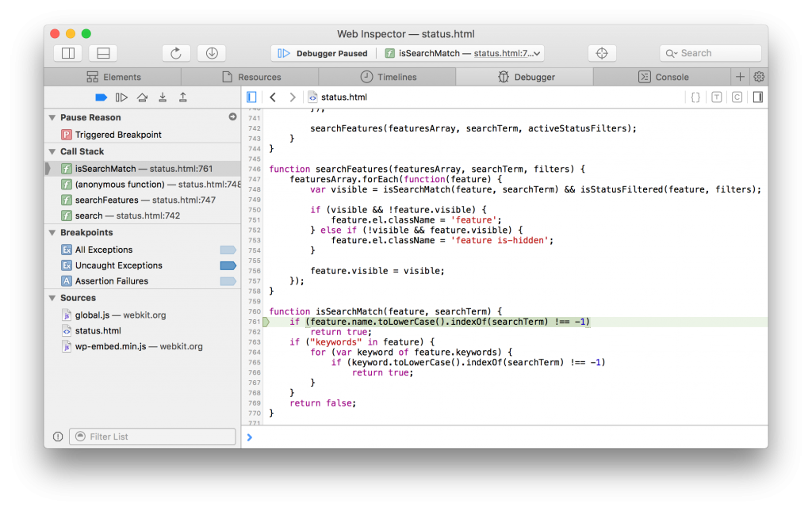Image resolution: width=812 pixels, height=511 pixels.
Task: Select the Triggered Breakpoint row
Action: coord(143,135)
